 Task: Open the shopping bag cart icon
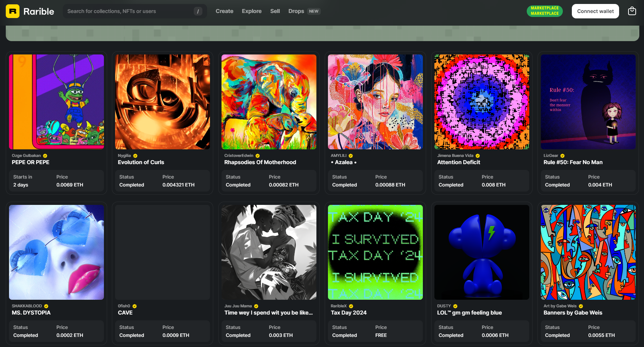632,11
